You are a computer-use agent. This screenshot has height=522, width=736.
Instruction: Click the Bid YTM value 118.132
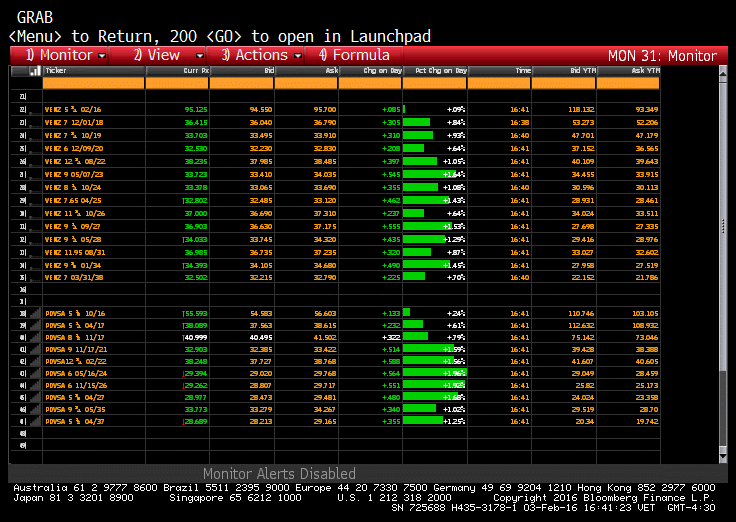coord(581,109)
